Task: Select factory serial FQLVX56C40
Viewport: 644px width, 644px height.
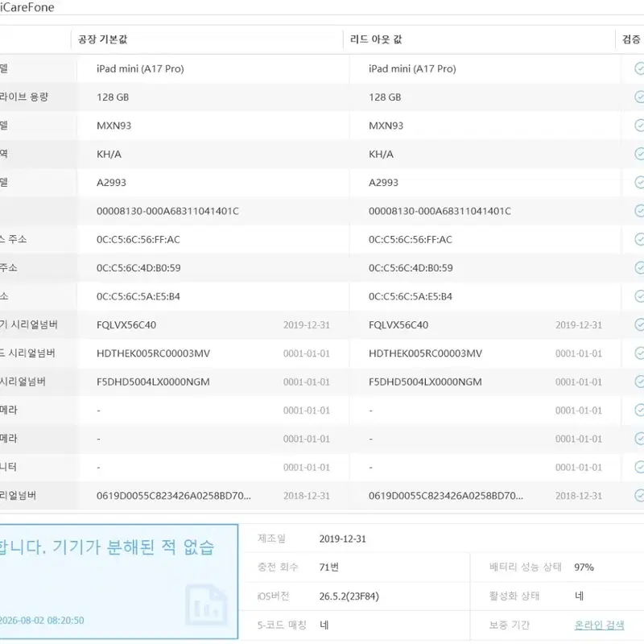Action: tap(126, 325)
